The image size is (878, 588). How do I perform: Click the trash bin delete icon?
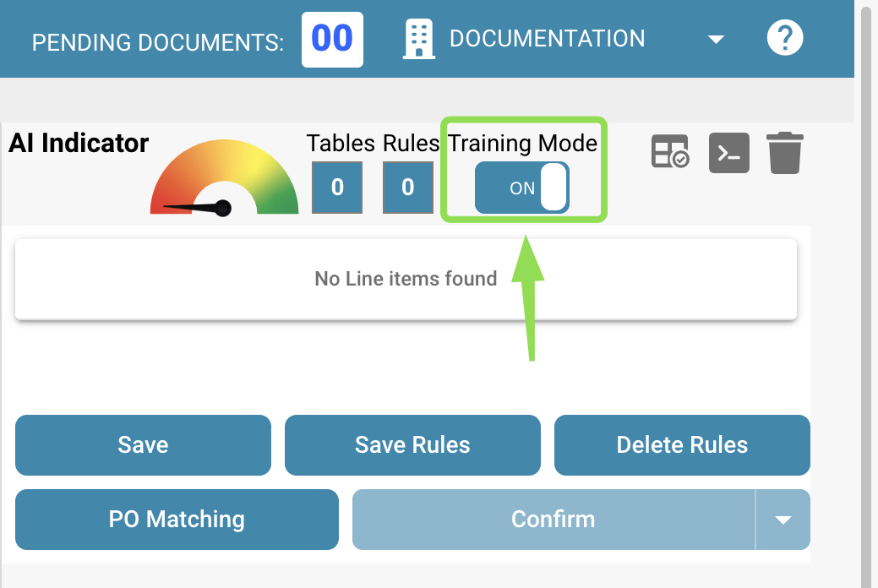click(785, 153)
